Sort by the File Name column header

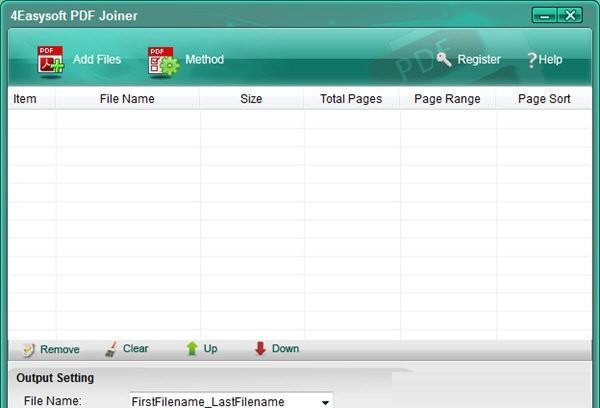[x=127, y=99]
